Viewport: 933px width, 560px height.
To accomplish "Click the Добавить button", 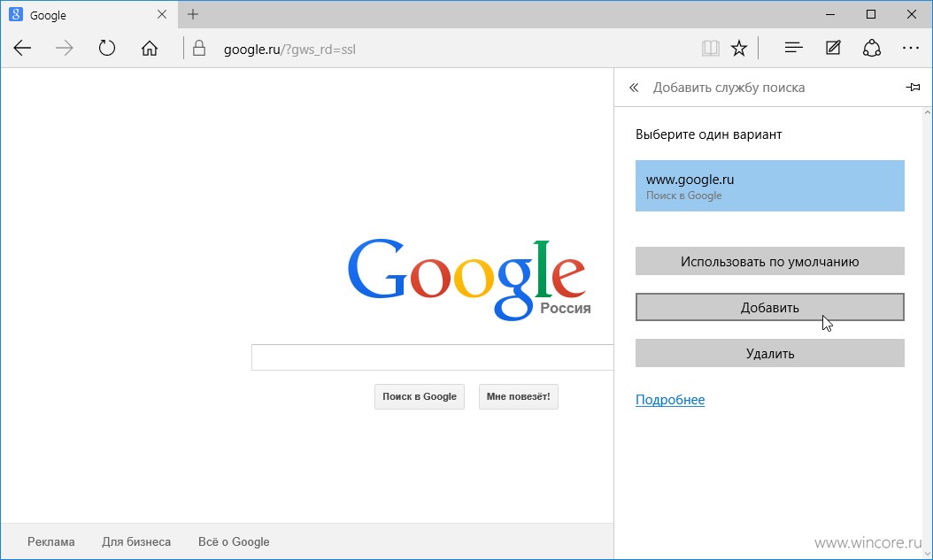I will point(769,307).
